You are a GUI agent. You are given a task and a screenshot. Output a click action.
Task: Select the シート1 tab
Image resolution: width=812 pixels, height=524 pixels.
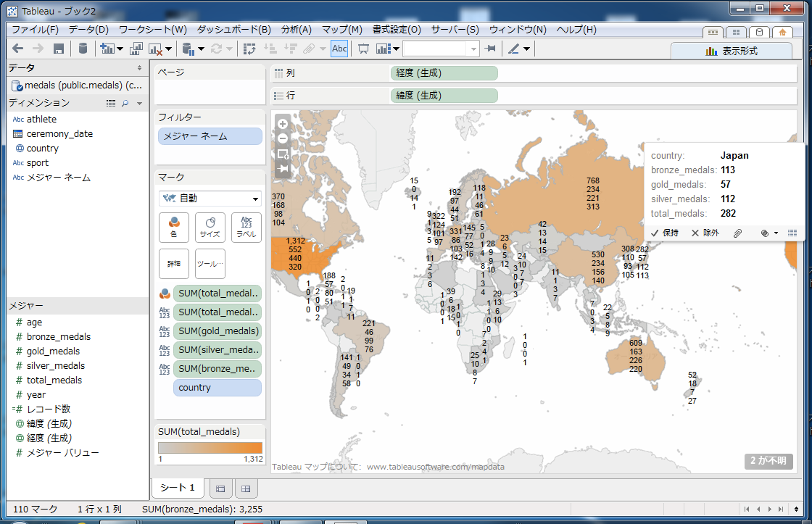pyautogui.click(x=178, y=488)
